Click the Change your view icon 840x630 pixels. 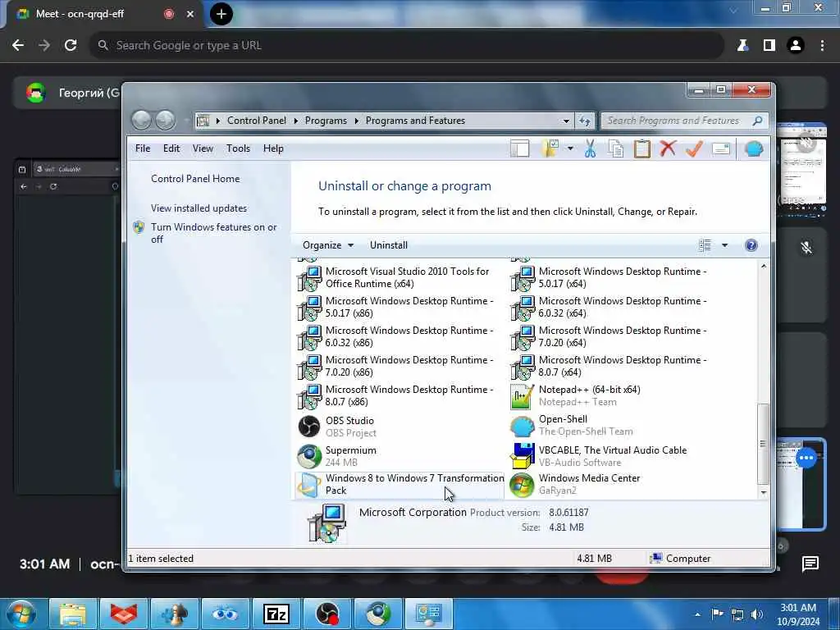705,245
